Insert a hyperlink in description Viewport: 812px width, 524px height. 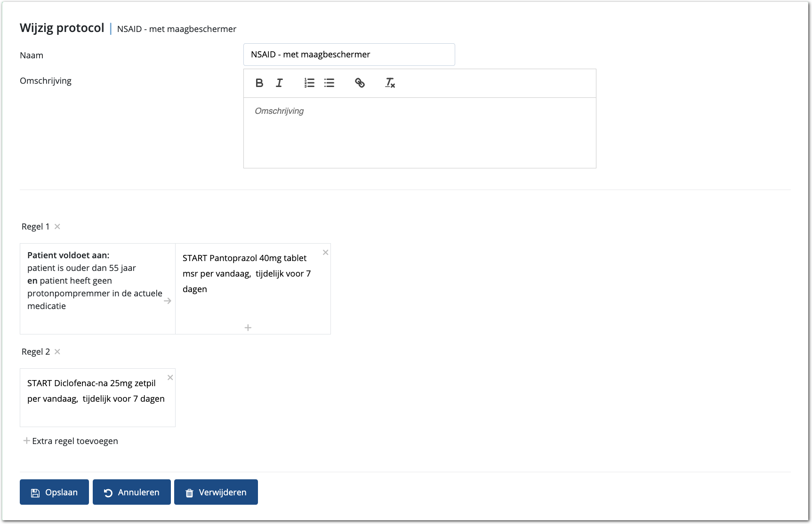point(360,83)
